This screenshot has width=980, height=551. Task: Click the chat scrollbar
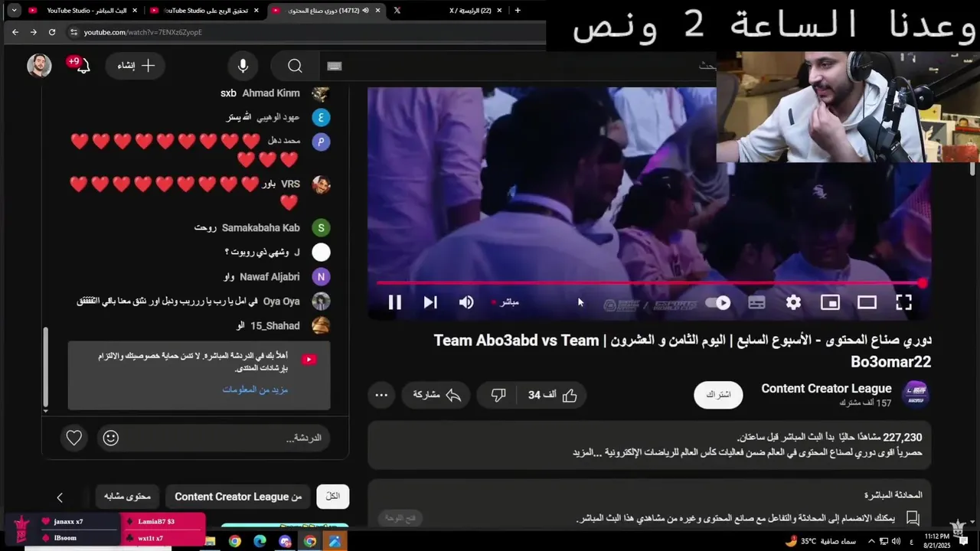point(45,367)
